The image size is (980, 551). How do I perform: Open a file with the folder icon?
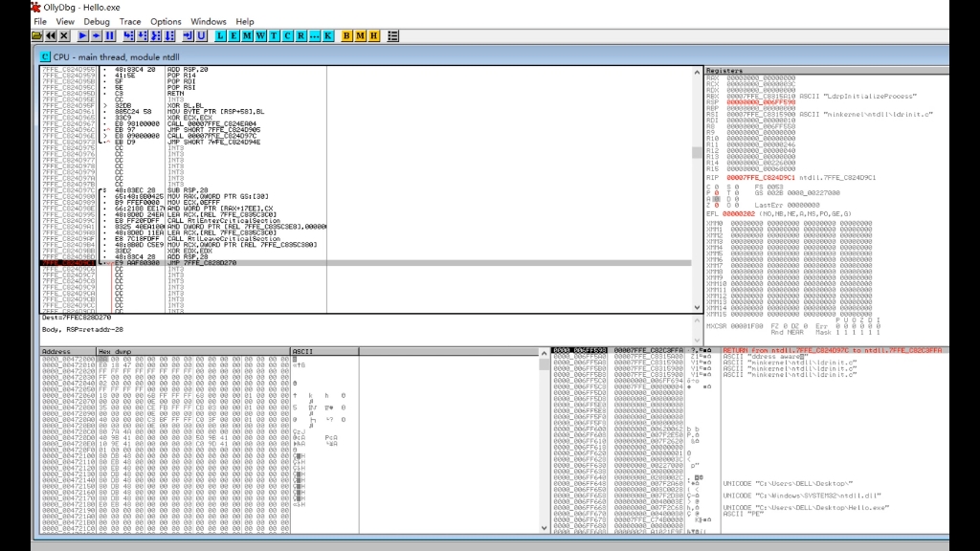[37, 36]
